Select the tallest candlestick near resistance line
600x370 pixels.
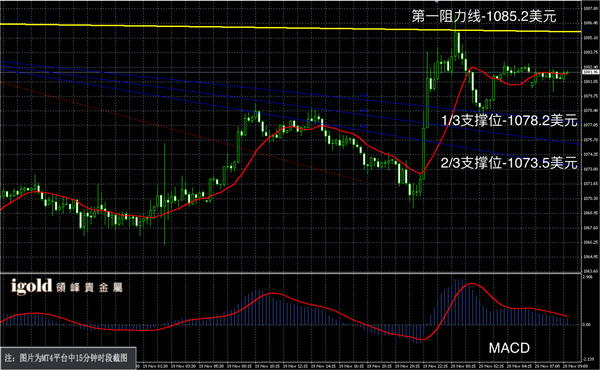[x=455, y=41]
